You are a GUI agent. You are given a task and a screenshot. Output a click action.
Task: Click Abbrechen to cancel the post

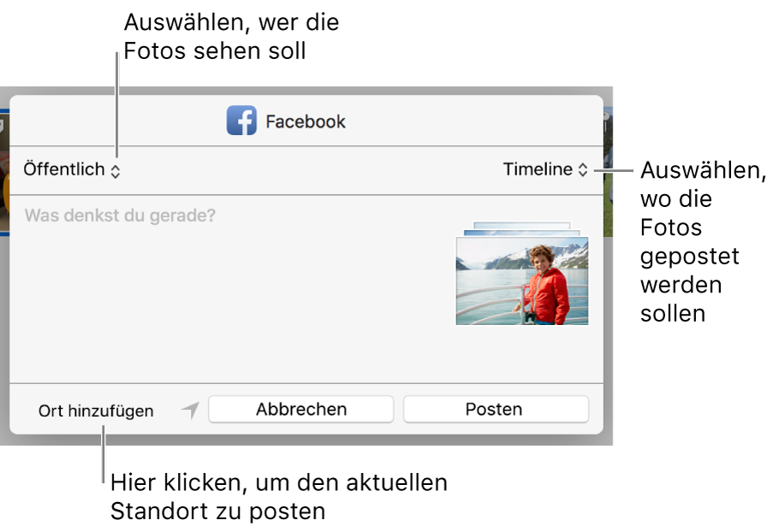pyautogui.click(x=300, y=409)
